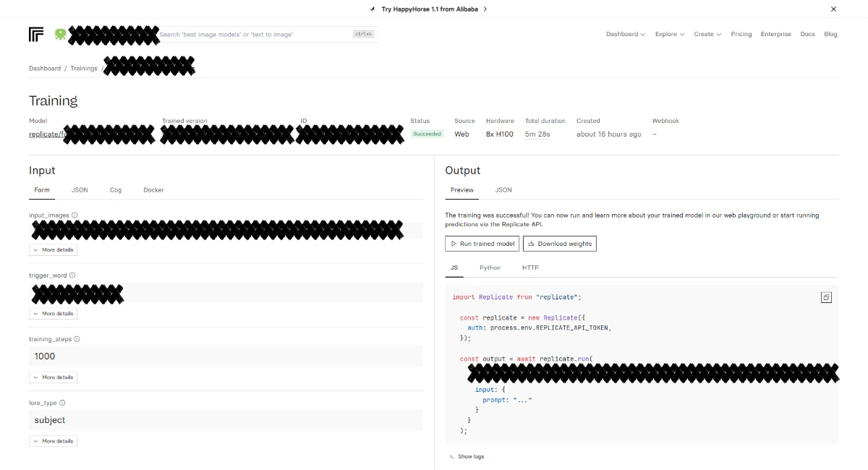This screenshot has width=868, height=470.
Task: Close the HappyHorse announcement banner
Action: [x=833, y=9]
